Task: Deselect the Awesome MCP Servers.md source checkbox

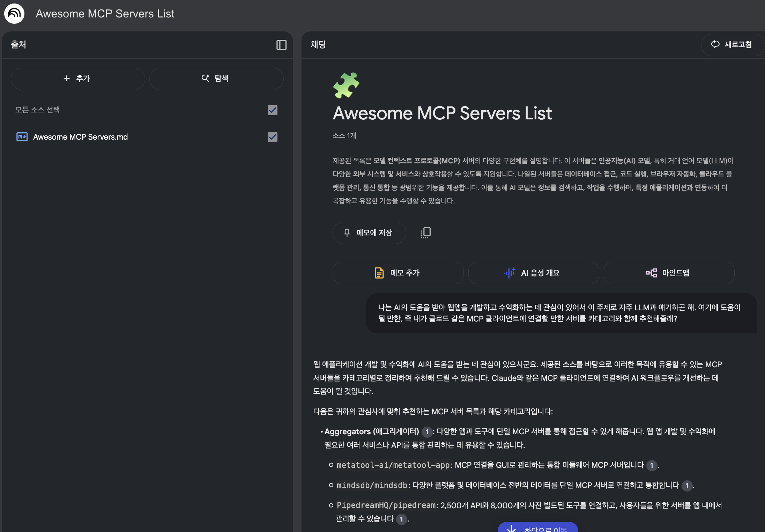Action: [x=272, y=137]
